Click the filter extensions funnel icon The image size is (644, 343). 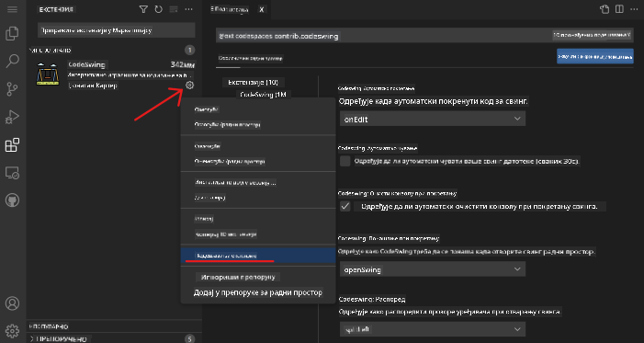pos(143,9)
